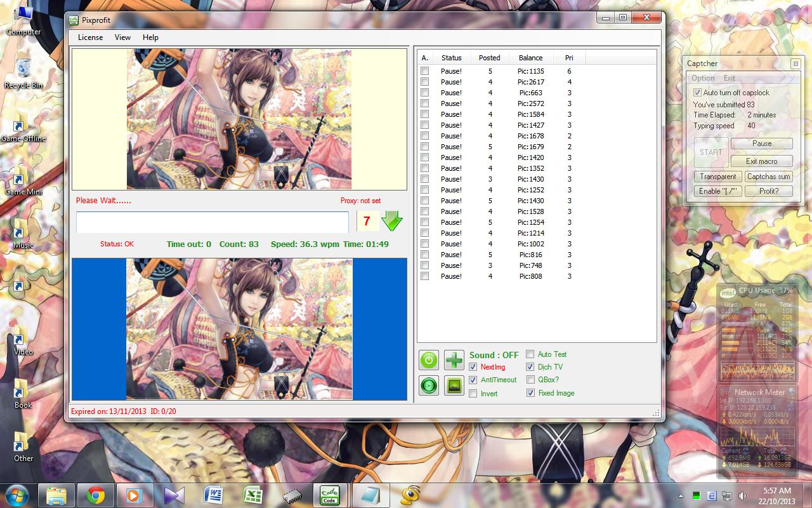The height and width of the screenshot is (508, 812).
Task: Click the Captchas sum button
Action: 769,177
